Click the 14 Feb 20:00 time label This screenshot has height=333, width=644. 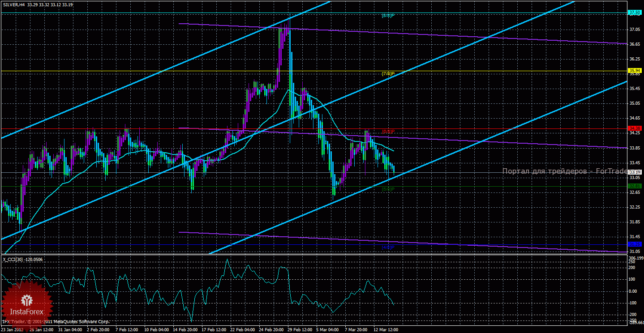[x=185, y=330]
